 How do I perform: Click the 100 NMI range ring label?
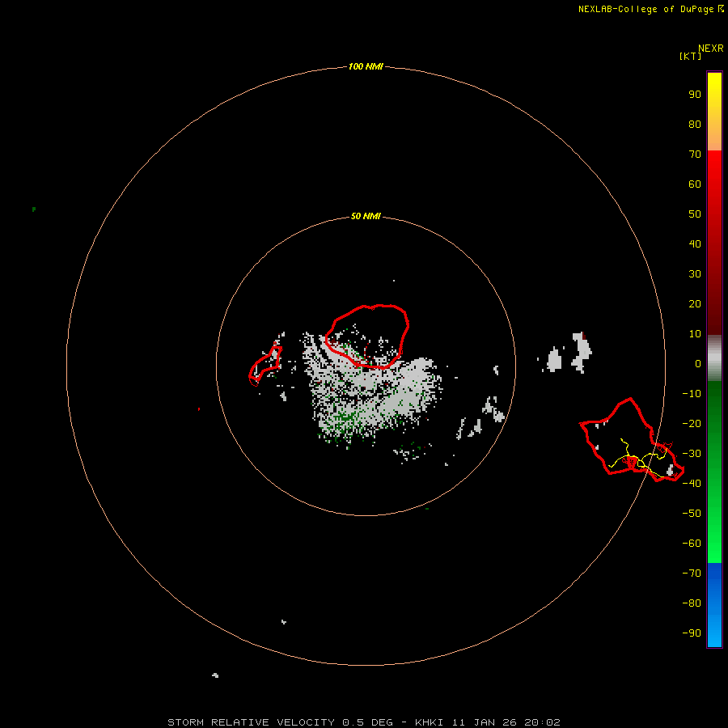coord(366,66)
